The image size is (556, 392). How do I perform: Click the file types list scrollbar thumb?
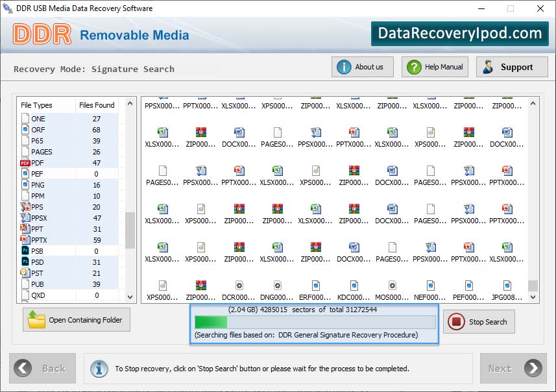130,230
